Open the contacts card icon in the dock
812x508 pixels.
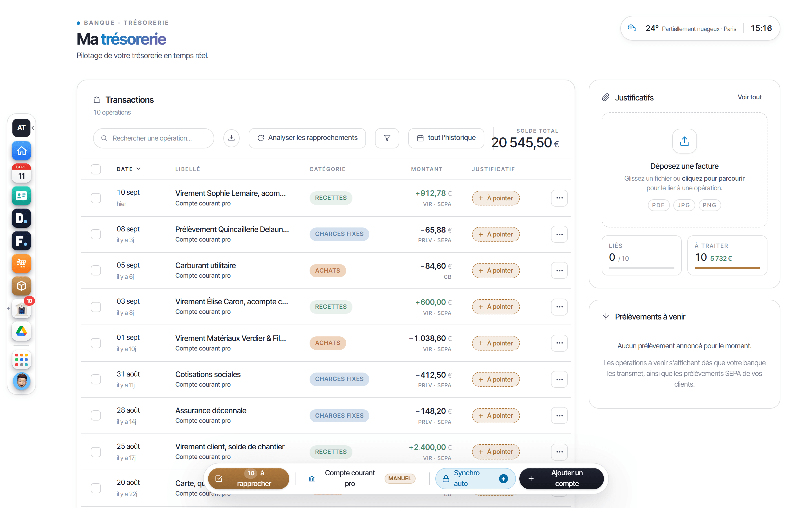[21, 196]
